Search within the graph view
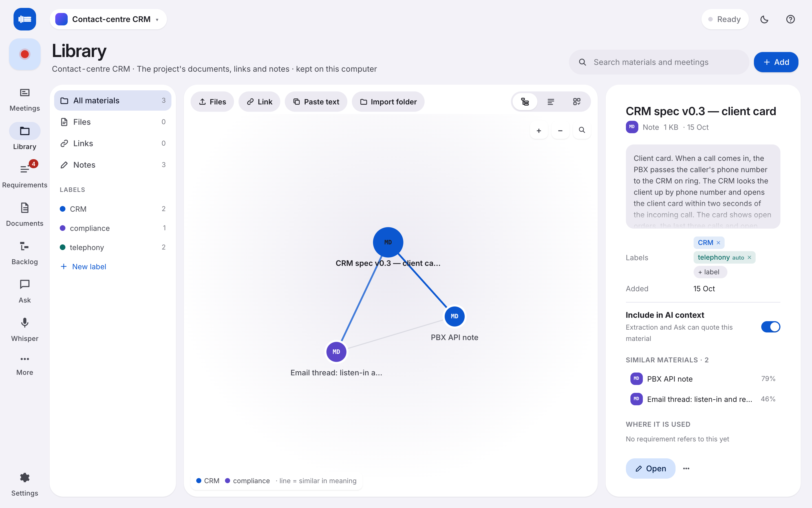 click(x=582, y=130)
